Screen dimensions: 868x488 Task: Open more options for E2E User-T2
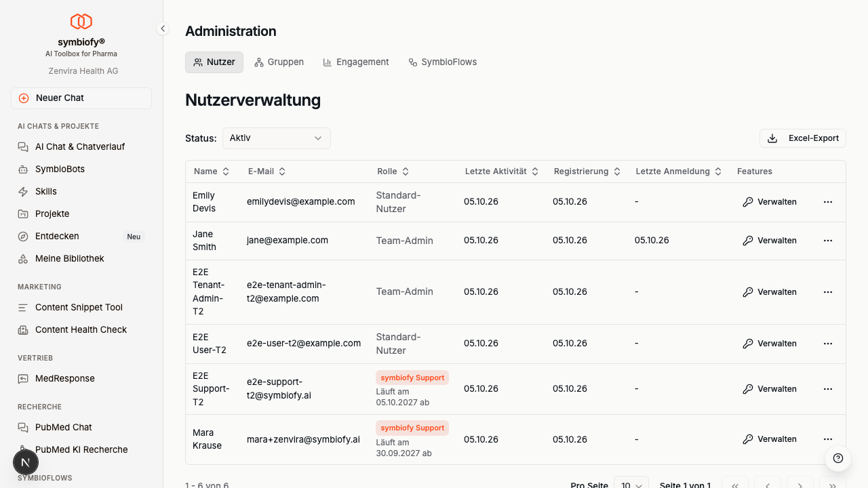click(x=828, y=344)
